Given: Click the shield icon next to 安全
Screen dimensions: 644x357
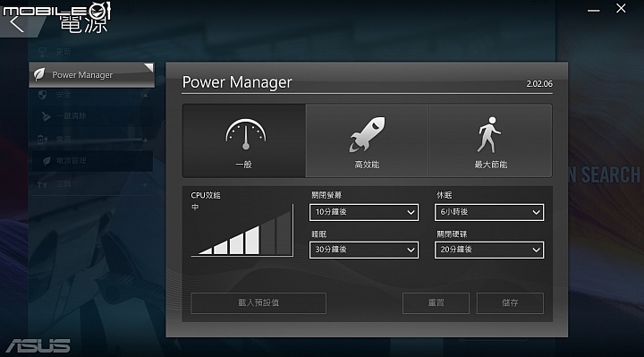Looking at the screenshot, I should (x=42, y=96).
